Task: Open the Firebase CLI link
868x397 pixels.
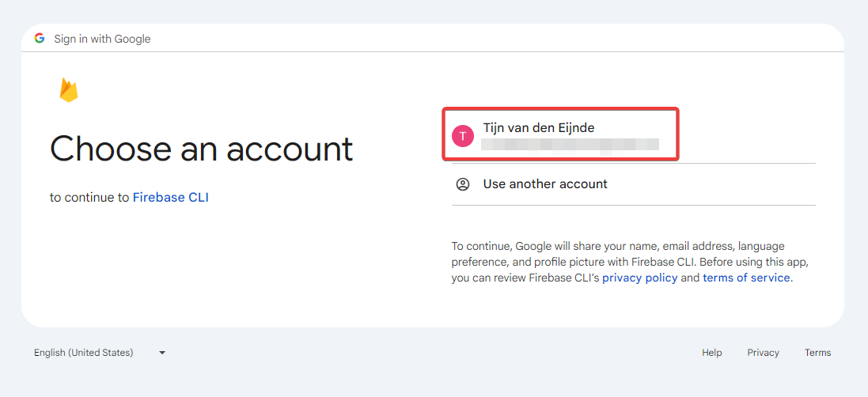Action: pyautogui.click(x=170, y=198)
